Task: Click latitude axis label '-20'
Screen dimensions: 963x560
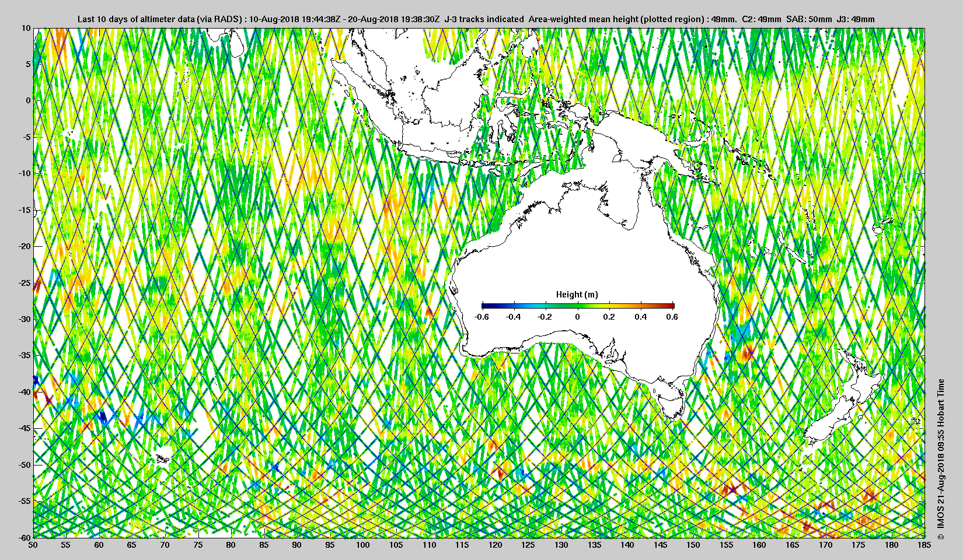Action: (x=25, y=246)
